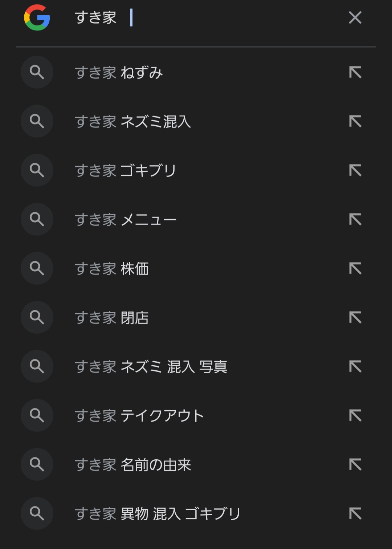The width and height of the screenshot is (392, 549).
Task: Tap the magnifier icon beside すき家 ネズミ混入
Action: click(37, 121)
